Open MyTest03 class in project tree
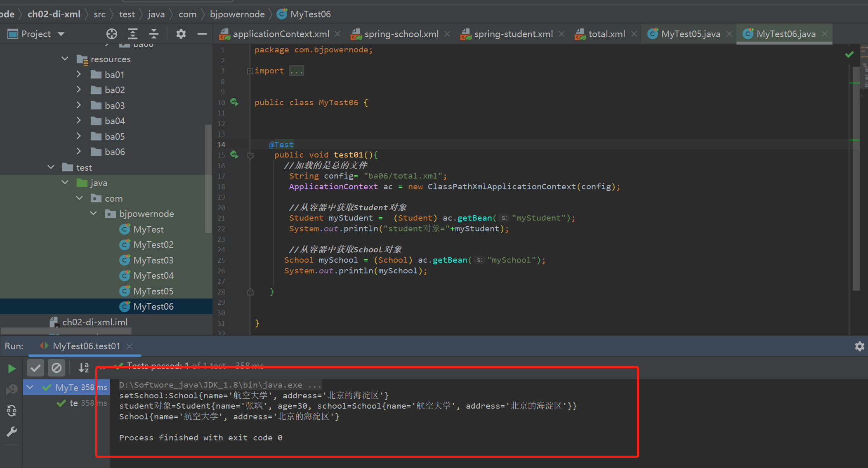This screenshot has height=468, width=868. click(x=153, y=260)
